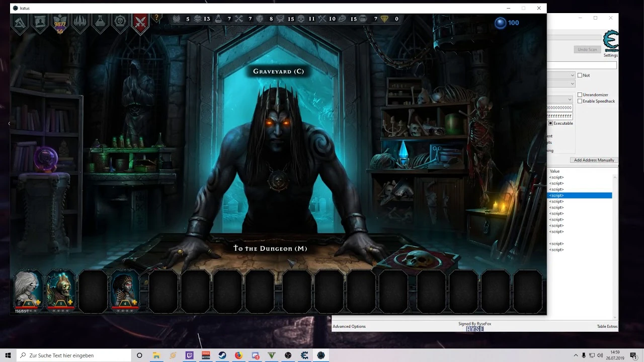
Task: Select the highlighted script entry in the address list
Action: 579,195
